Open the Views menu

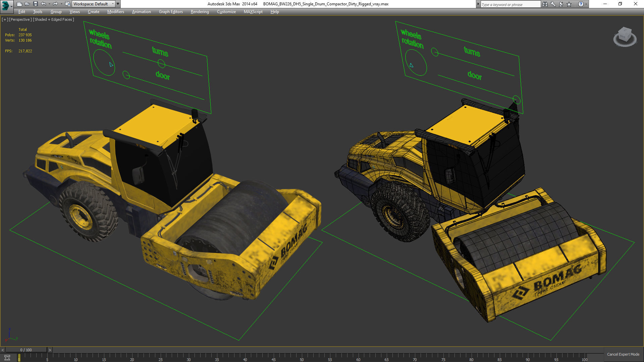74,12
